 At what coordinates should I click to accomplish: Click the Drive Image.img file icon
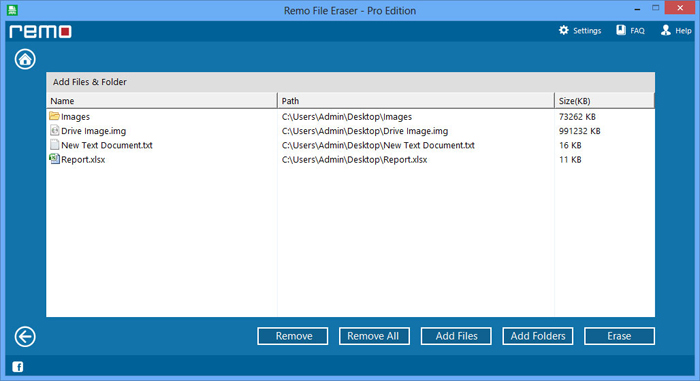[54, 130]
